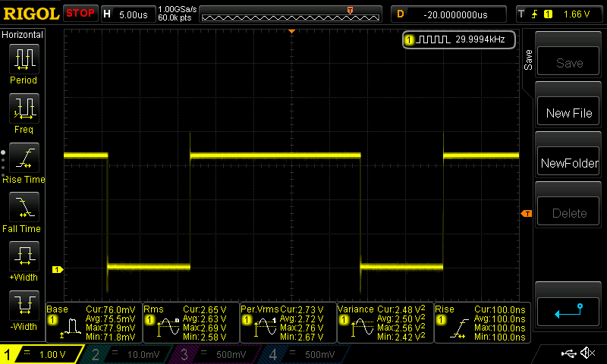Toggle the muted speaker sound icon

[587, 353]
